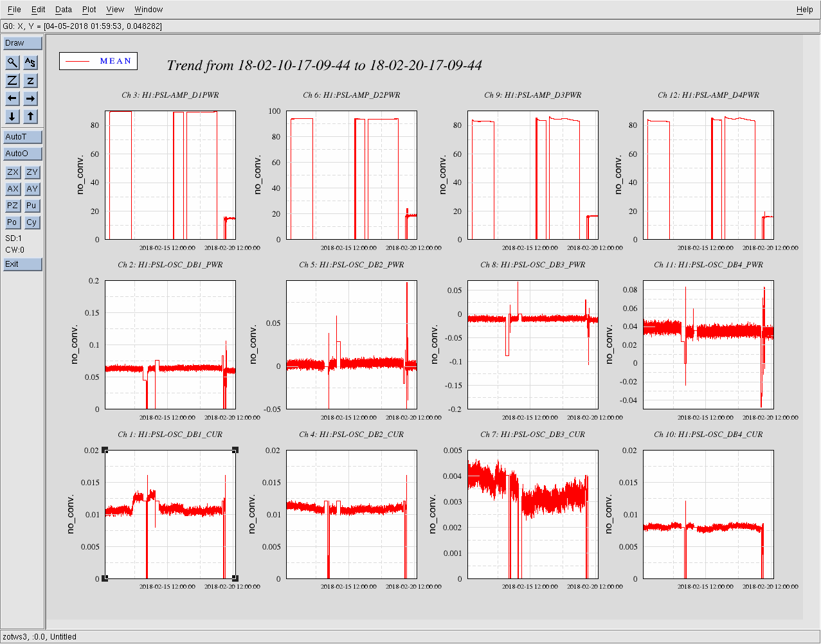Click the ZX zoom x-axis button
The width and height of the screenshot is (821, 644).
12,172
